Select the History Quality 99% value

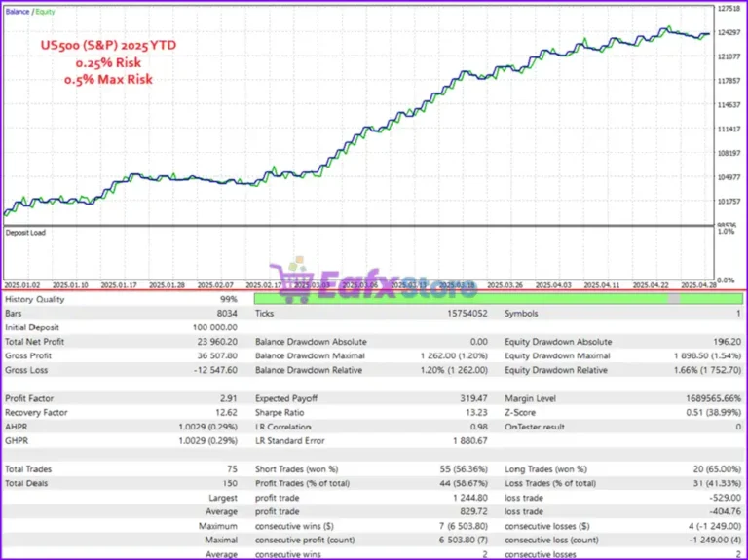pos(229,299)
